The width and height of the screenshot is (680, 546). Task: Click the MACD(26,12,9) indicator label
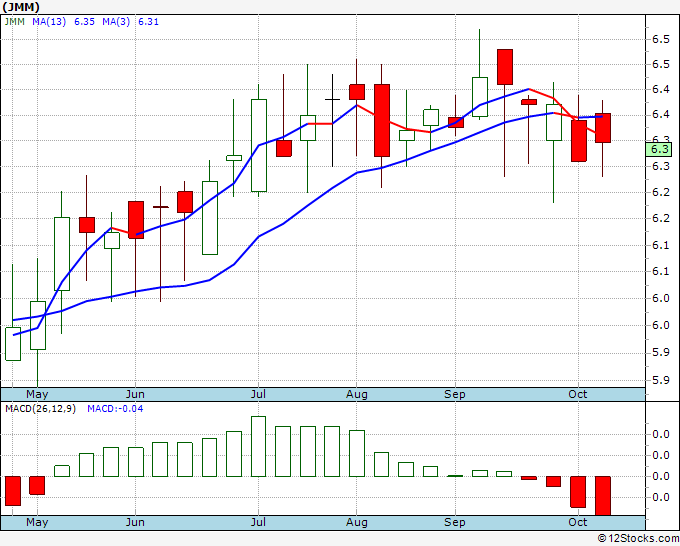tap(40, 409)
